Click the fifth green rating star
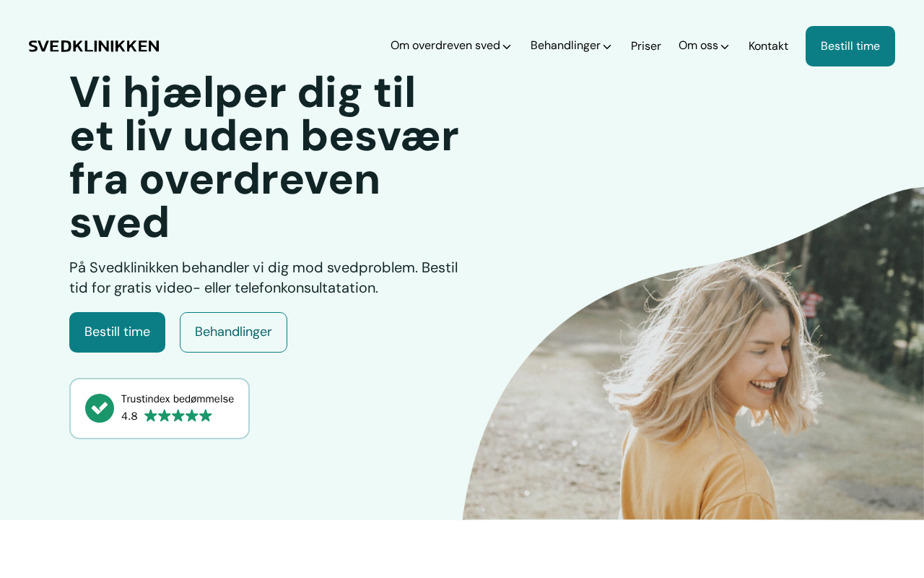 coord(206,415)
